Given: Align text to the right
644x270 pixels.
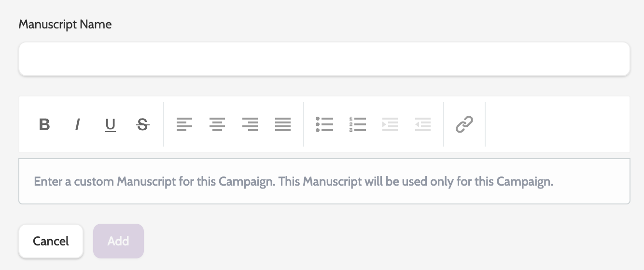Looking at the screenshot, I should tap(250, 124).
